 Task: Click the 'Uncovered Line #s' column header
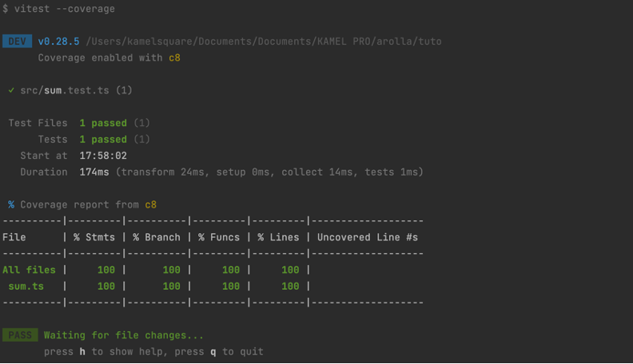click(x=367, y=237)
